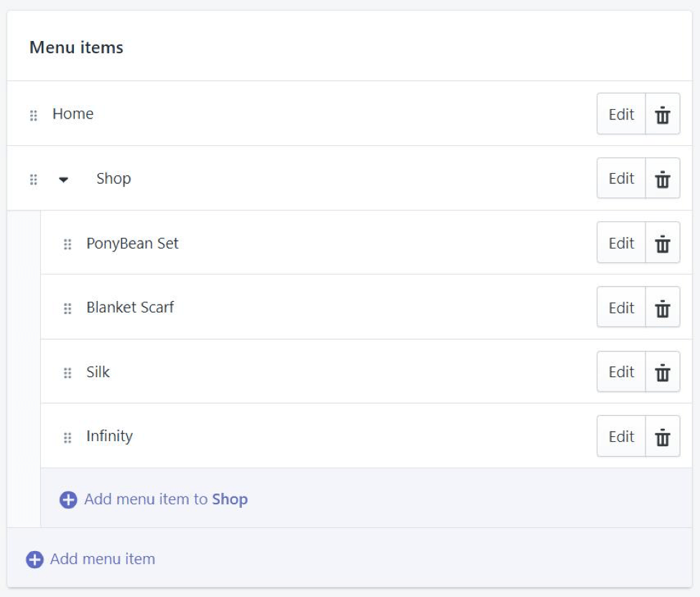Edit the Shop menu item

(x=622, y=178)
